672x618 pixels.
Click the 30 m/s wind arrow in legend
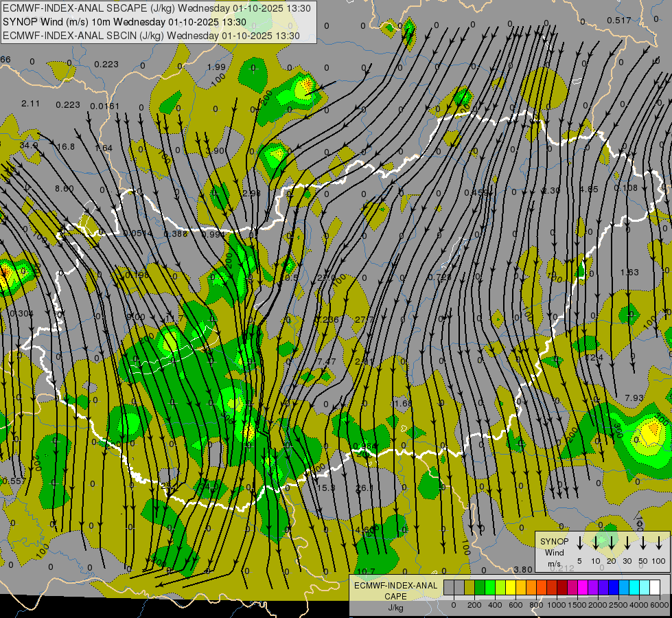tap(627, 544)
